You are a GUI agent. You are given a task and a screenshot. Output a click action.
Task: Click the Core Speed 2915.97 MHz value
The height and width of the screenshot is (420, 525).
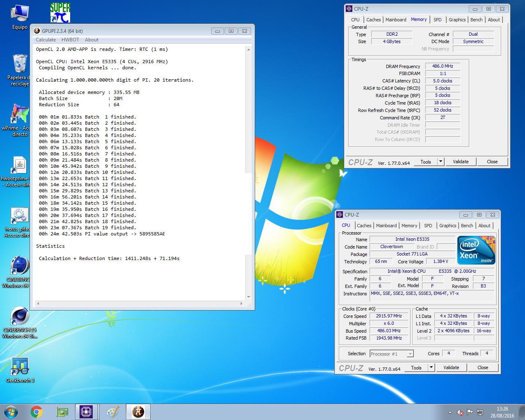point(389,316)
